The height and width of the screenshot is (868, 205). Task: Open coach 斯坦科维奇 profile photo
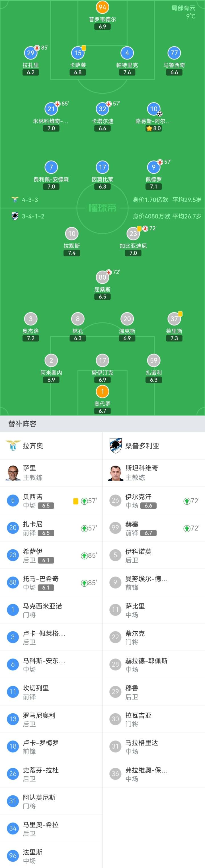[x=116, y=472]
